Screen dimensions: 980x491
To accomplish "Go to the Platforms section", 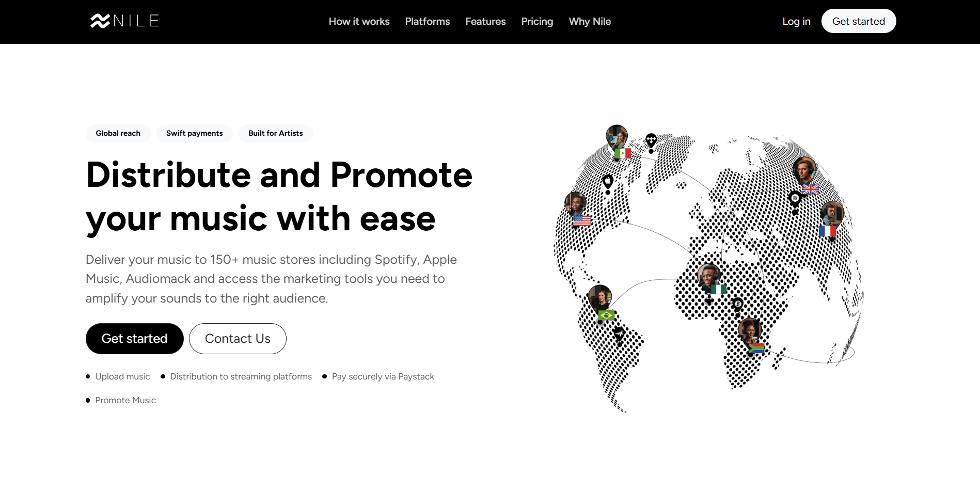I will [427, 22].
